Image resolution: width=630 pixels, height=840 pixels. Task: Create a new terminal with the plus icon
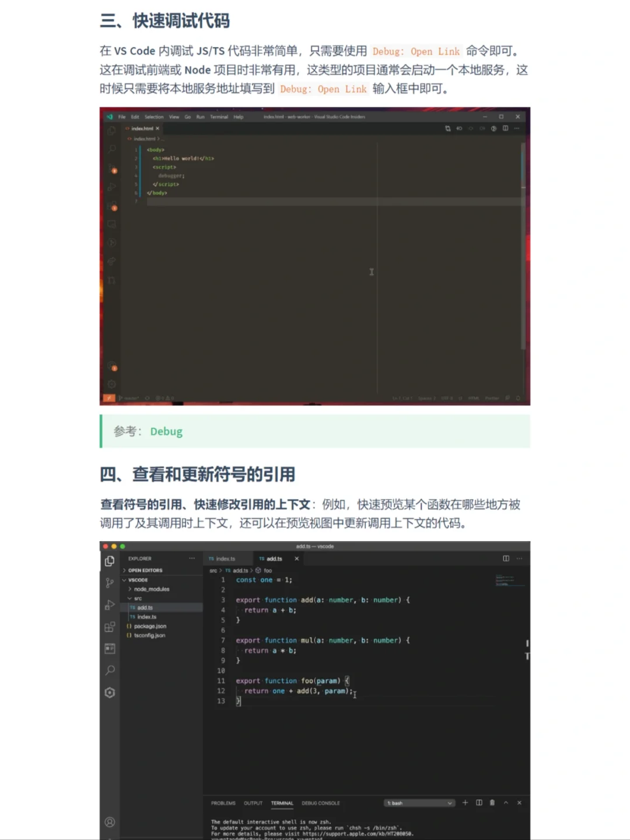coord(465,803)
